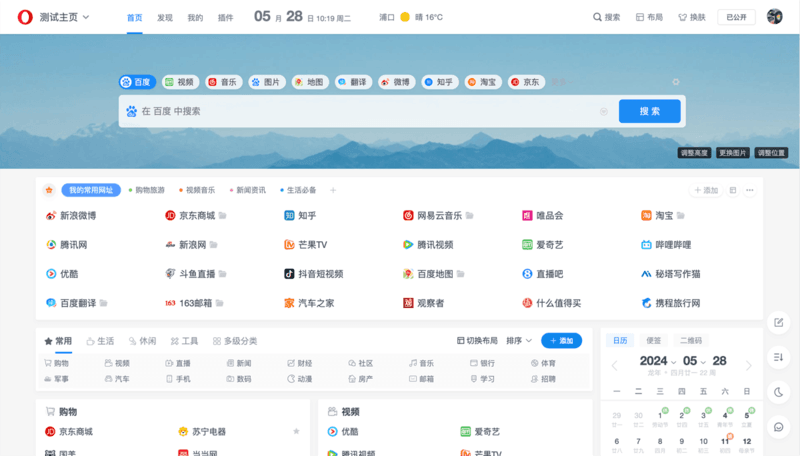Go to next month in calendar

click(x=748, y=365)
